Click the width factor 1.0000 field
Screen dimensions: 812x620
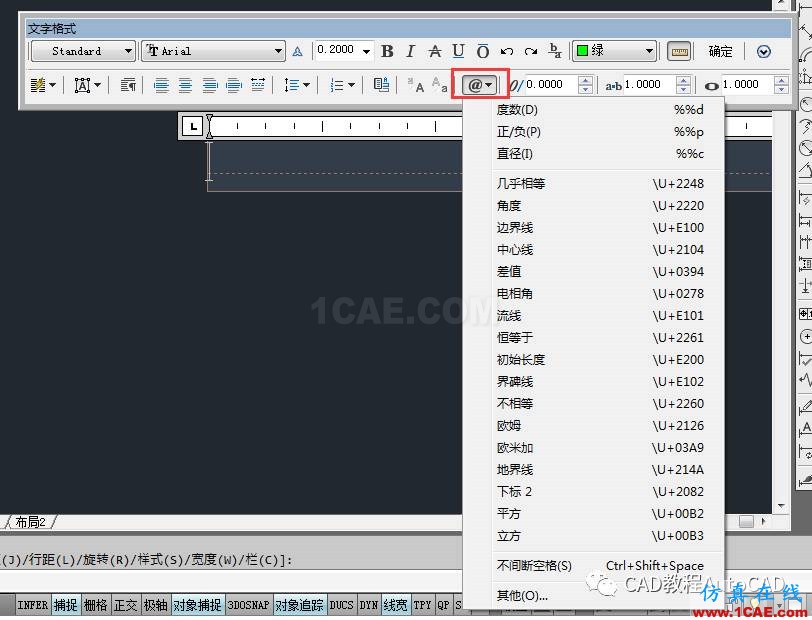click(747, 84)
